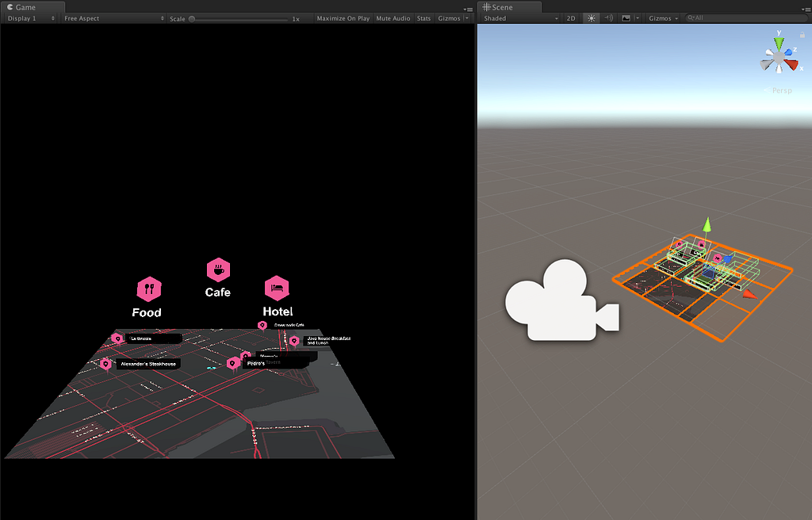812x520 pixels.
Task: Click the center cube of the orientation gizmo
Action: pos(779,57)
